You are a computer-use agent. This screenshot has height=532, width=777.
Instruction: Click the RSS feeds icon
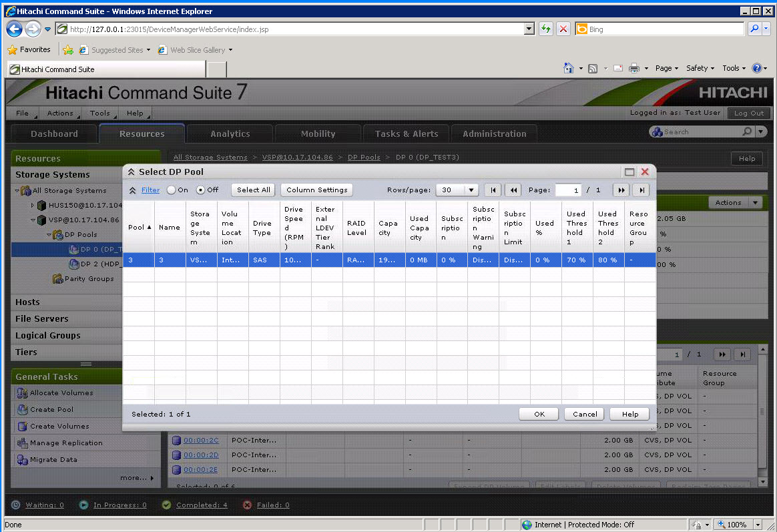(x=593, y=68)
